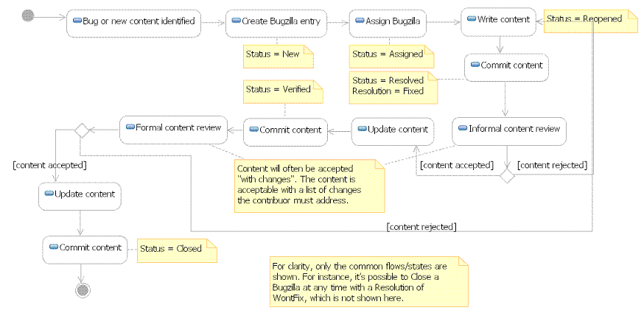The image size is (644, 313).
Task: Click the Status = Reopened note
Action: [x=590, y=21]
